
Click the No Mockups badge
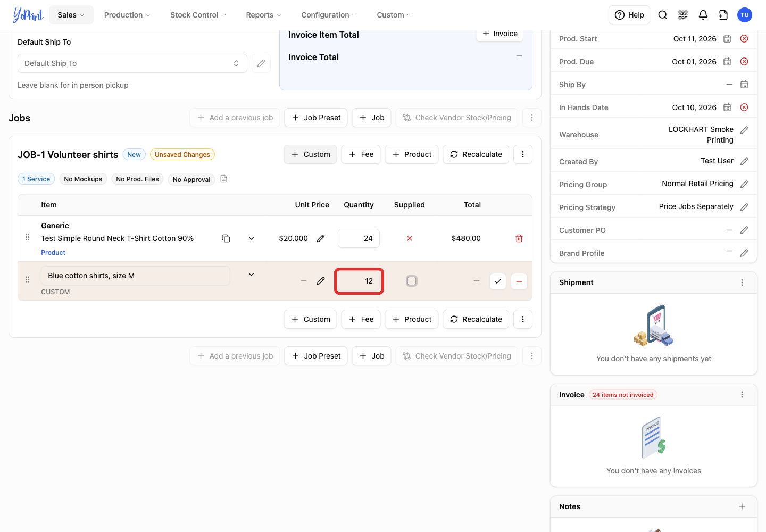pos(83,179)
